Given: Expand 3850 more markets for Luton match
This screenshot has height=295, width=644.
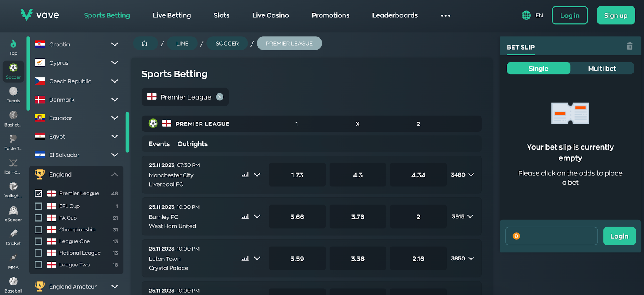Looking at the screenshot, I should [x=462, y=258].
